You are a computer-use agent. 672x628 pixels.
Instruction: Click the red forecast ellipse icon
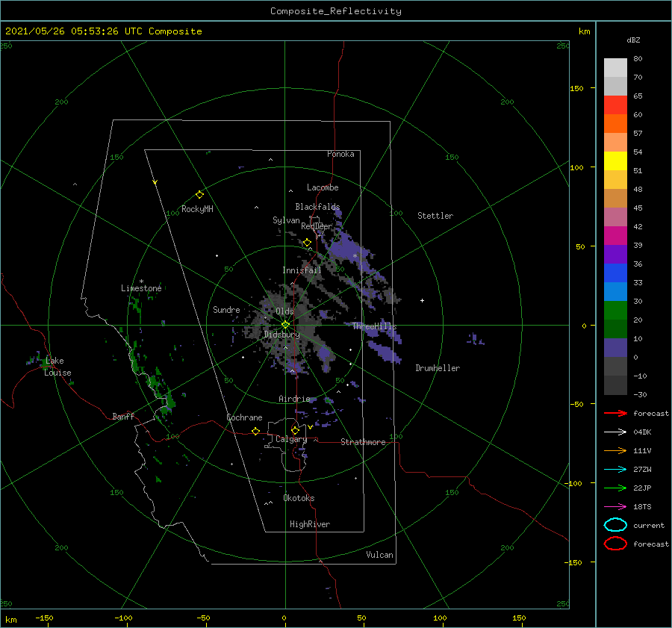click(615, 544)
